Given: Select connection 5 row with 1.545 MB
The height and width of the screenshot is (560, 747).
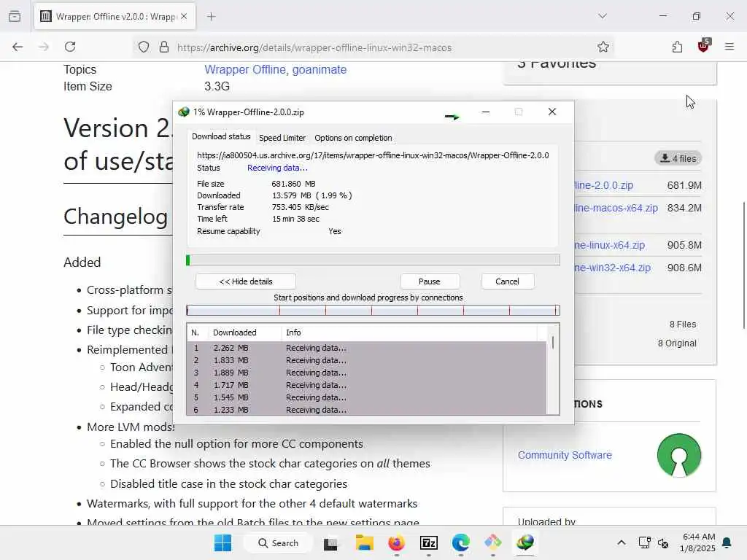Looking at the screenshot, I should [366, 397].
